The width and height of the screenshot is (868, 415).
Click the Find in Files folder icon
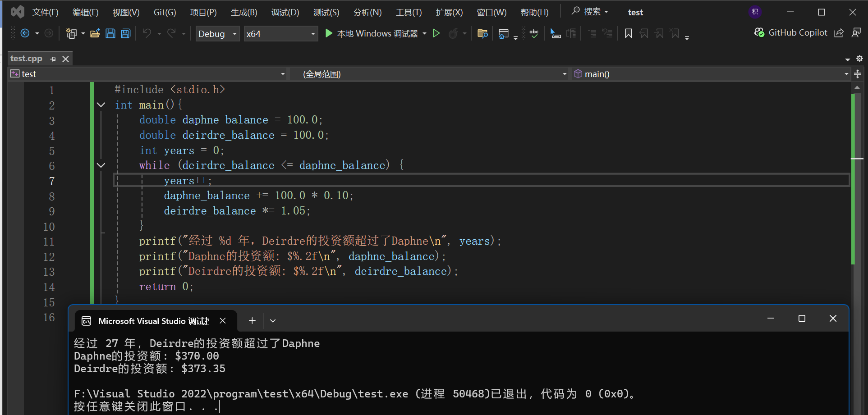click(x=482, y=33)
